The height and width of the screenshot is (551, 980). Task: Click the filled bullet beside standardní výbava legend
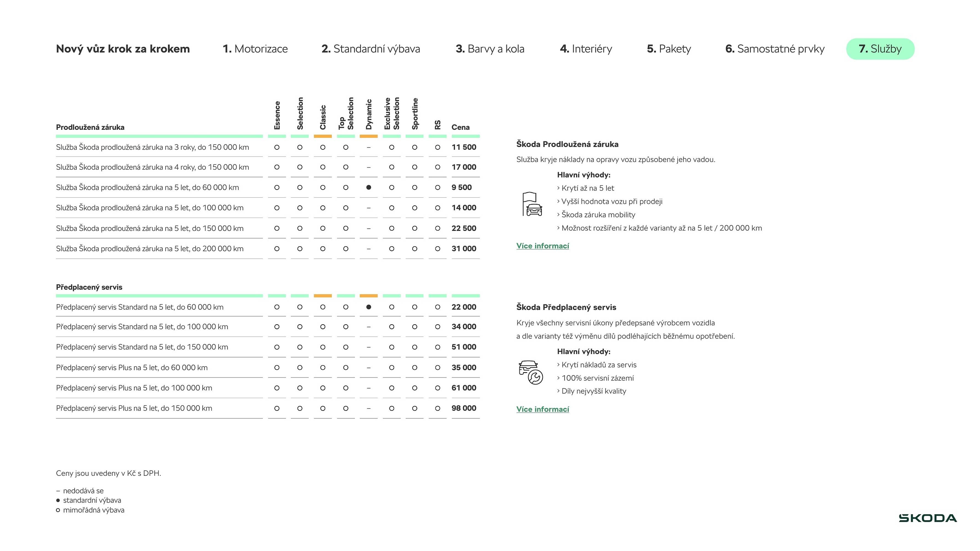58,500
